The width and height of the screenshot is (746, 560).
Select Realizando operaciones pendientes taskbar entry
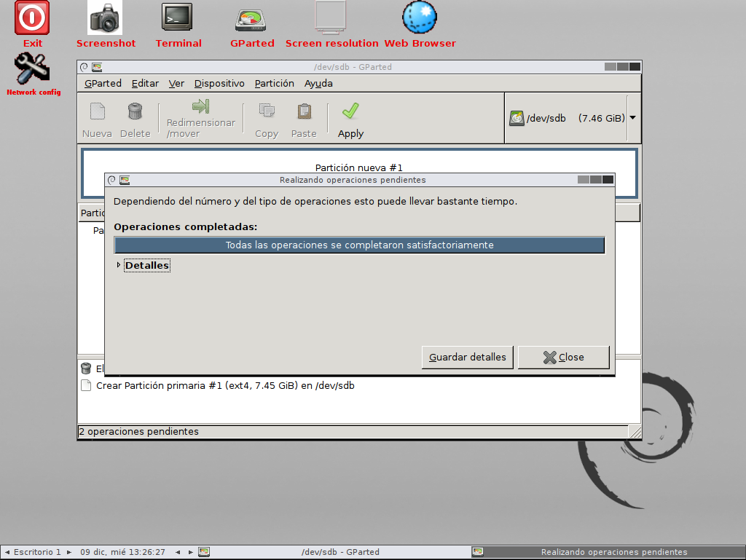608,552
